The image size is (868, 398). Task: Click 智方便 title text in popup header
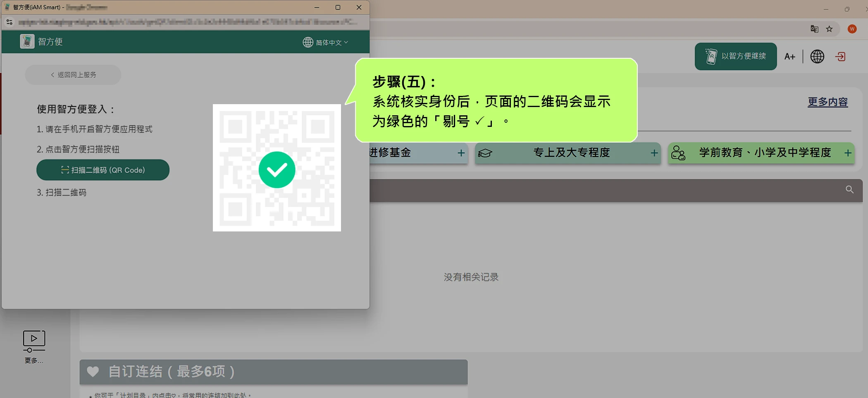[50, 42]
